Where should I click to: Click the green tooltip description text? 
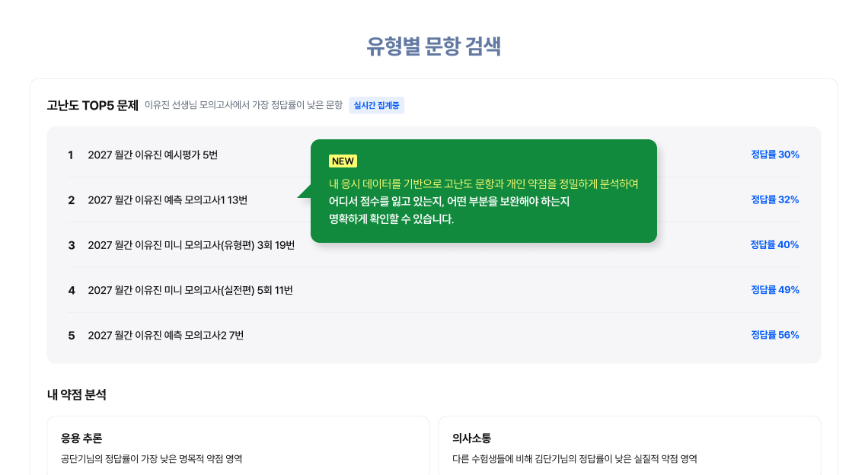[x=483, y=202]
